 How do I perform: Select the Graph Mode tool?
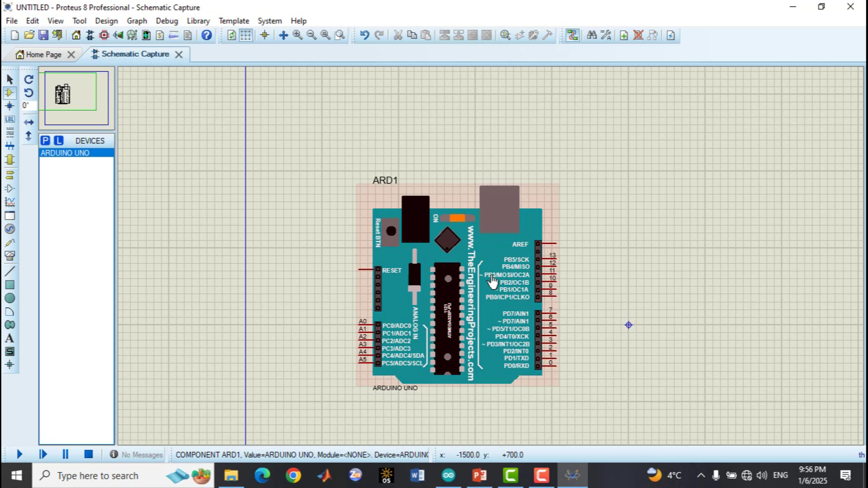[10, 202]
